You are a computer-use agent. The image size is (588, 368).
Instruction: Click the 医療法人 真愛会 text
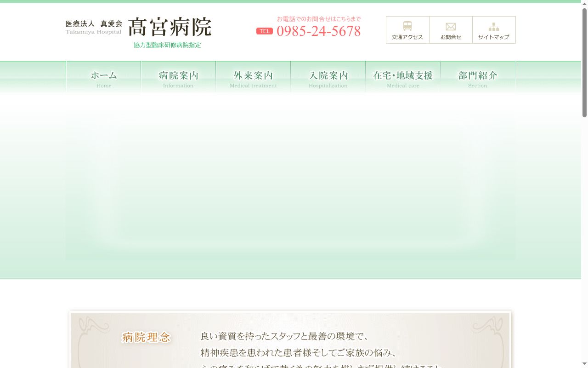point(94,23)
